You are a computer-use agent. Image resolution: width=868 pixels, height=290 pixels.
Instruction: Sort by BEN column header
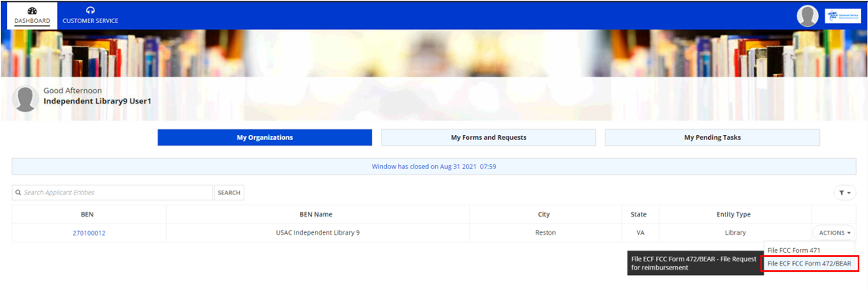pos(89,214)
